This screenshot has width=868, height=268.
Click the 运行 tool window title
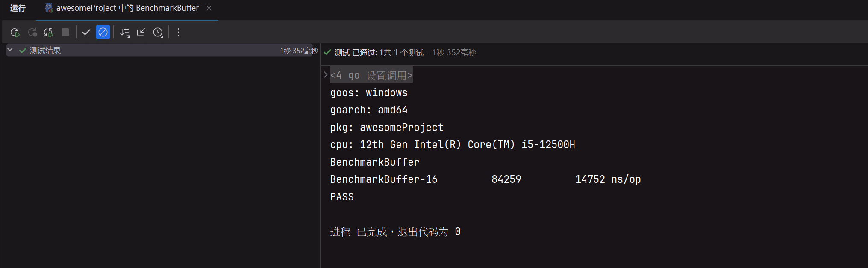pyautogui.click(x=18, y=8)
